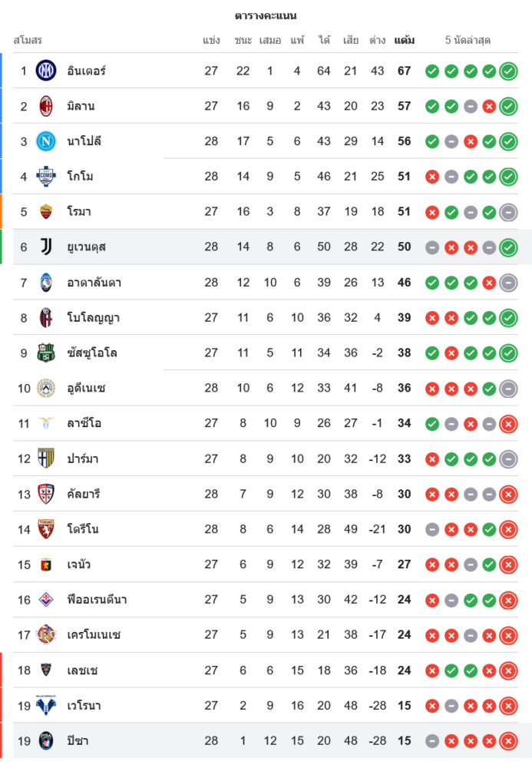Open the อินเตอร์ team link
Screen dimensions: 532x768
86,71
